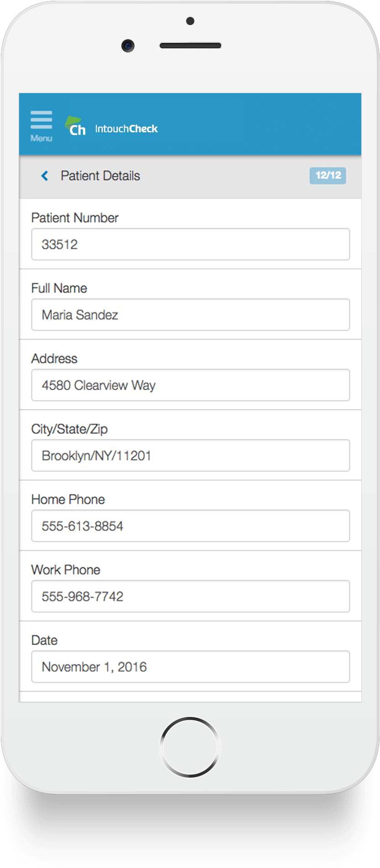380x868 pixels.
Task: Tap the Menu text label under hamburger icon
Action: [42, 138]
